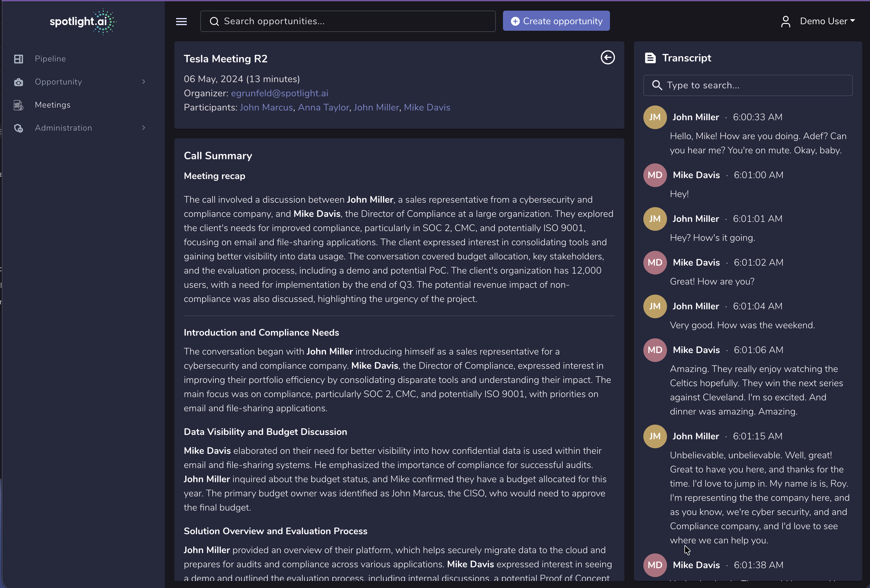
Task: Go to the Pipeline menu item
Action: [x=50, y=59]
